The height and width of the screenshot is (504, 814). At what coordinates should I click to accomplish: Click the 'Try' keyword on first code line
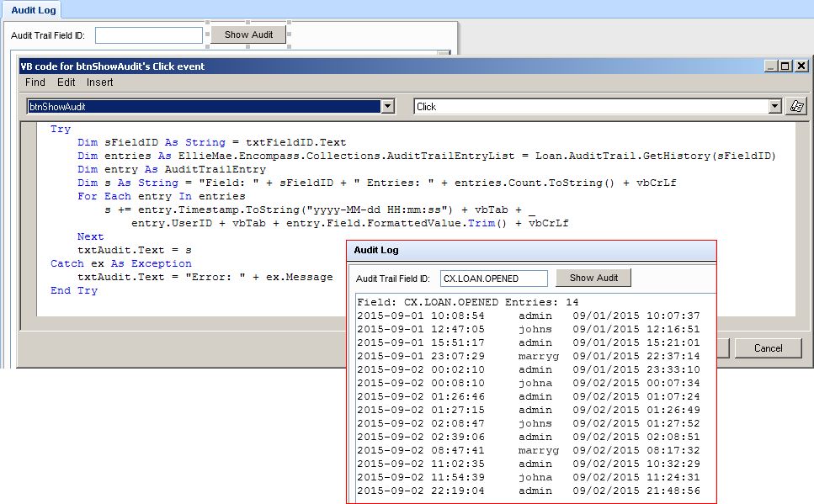61,129
